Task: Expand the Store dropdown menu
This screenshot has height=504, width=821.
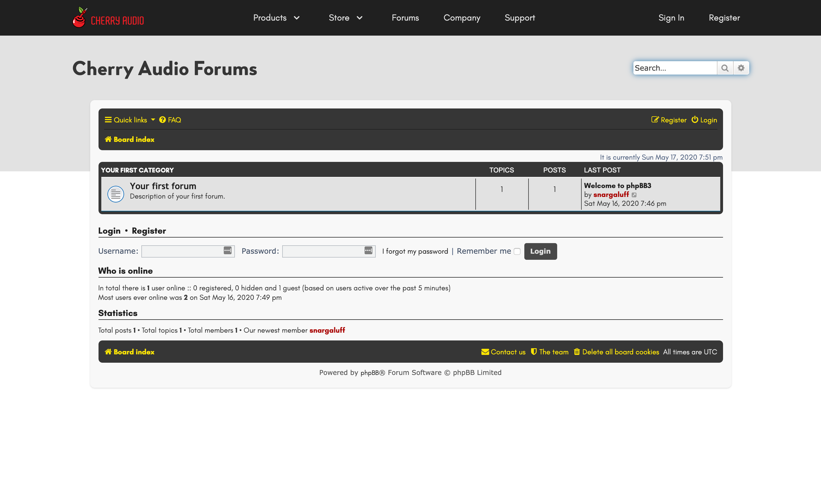Action: coord(345,18)
